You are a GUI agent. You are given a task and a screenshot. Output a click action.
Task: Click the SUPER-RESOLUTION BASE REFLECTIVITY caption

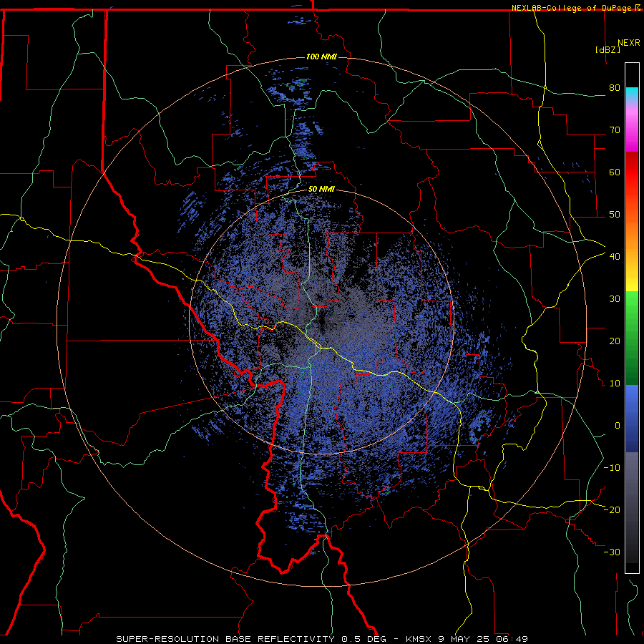(x=224, y=639)
